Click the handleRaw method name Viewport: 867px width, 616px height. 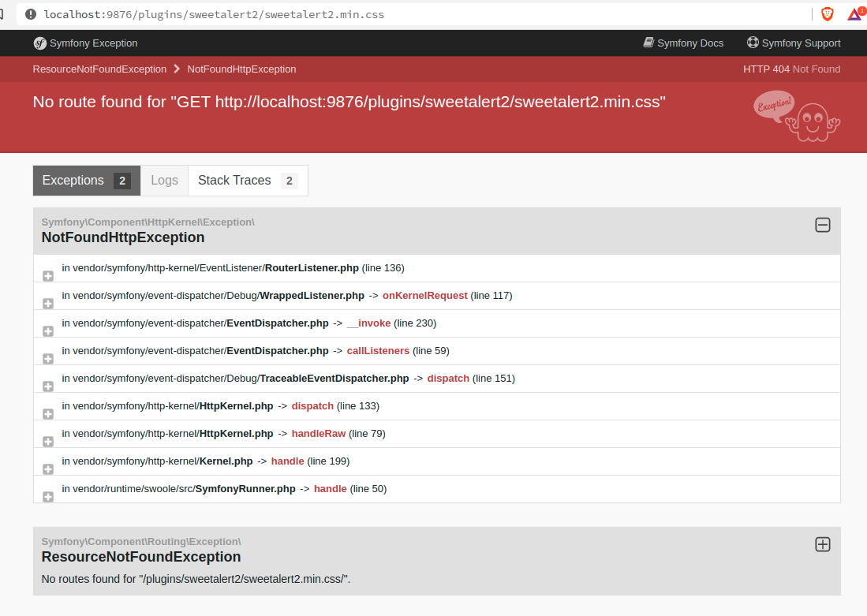319,434
